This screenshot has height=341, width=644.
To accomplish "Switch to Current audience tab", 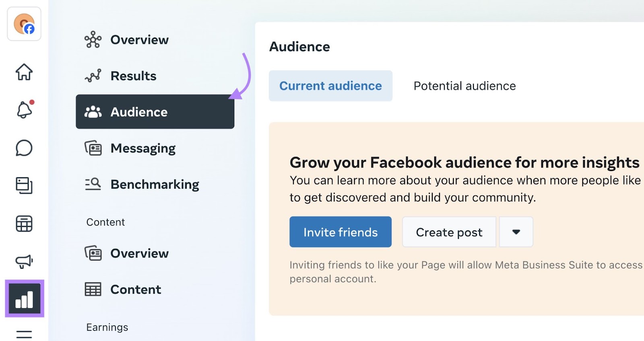I will 330,86.
